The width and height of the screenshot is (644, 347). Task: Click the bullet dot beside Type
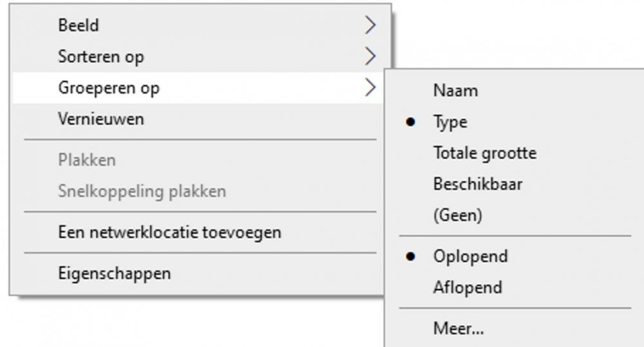point(410,122)
